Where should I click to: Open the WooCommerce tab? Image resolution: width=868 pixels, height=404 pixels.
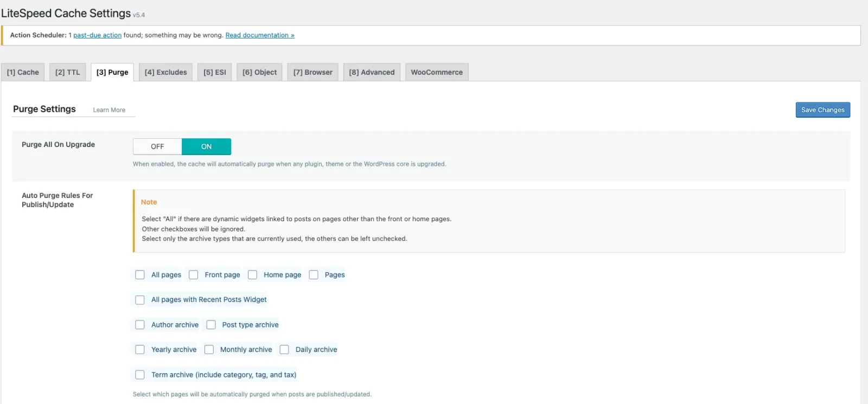[437, 72]
